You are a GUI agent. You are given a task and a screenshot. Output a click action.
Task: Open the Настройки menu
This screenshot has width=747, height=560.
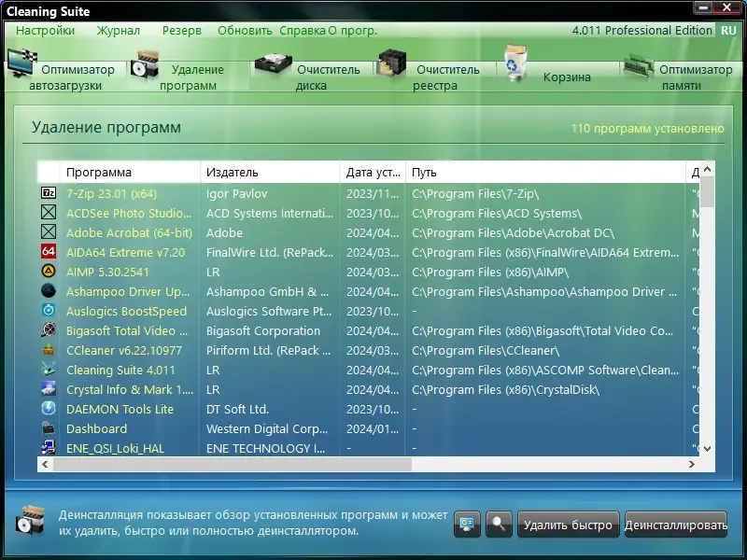(x=45, y=31)
